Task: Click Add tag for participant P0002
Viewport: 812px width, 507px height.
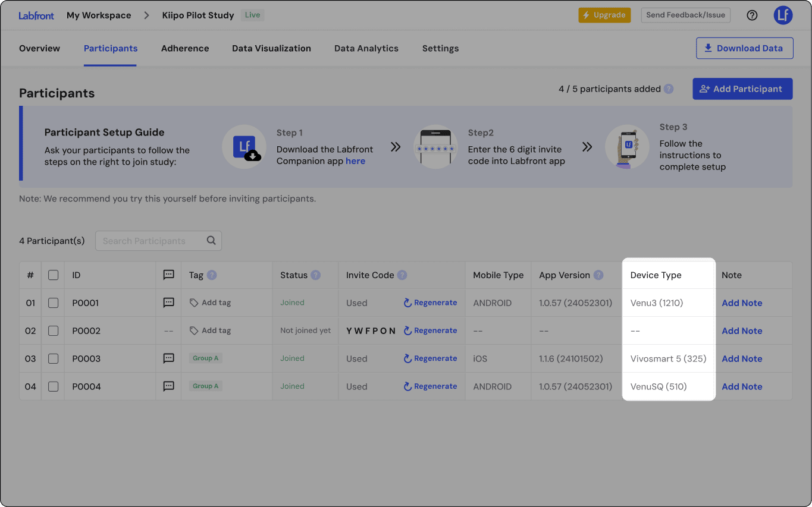Action: 210,330
